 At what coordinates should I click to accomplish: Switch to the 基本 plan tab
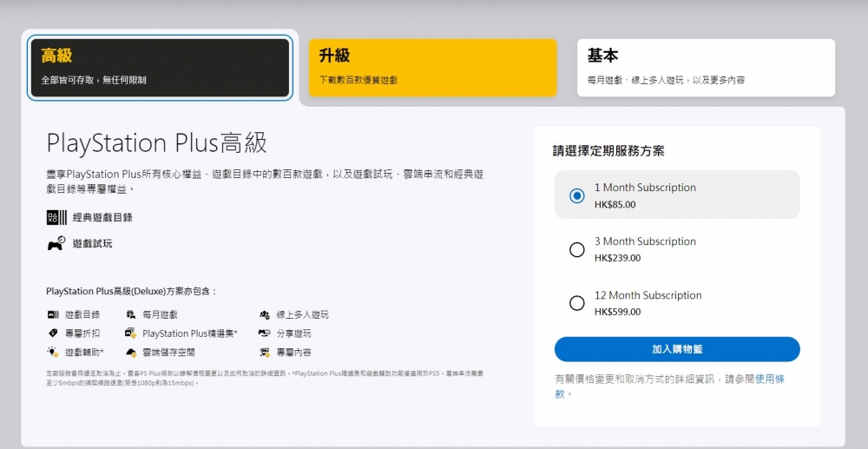click(x=706, y=68)
